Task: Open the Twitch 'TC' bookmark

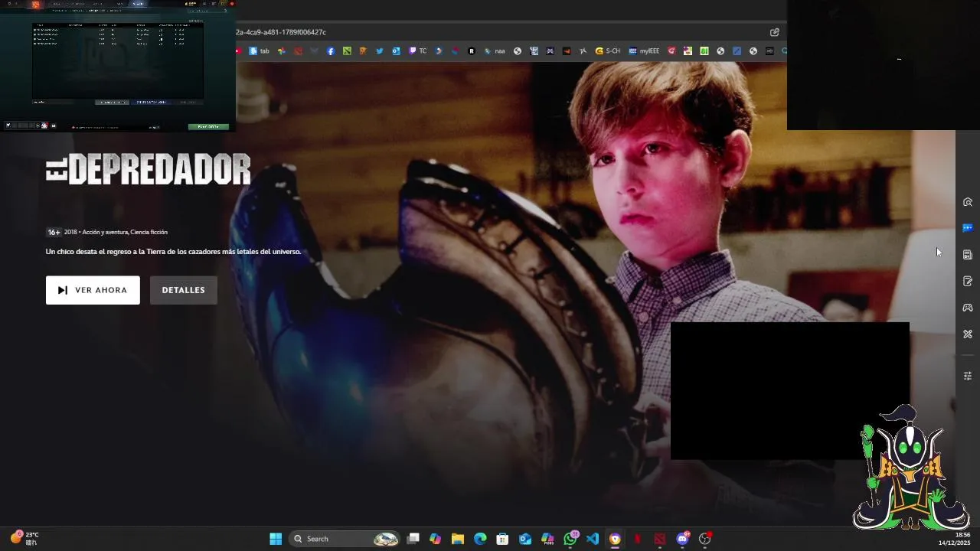Action: (418, 51)
